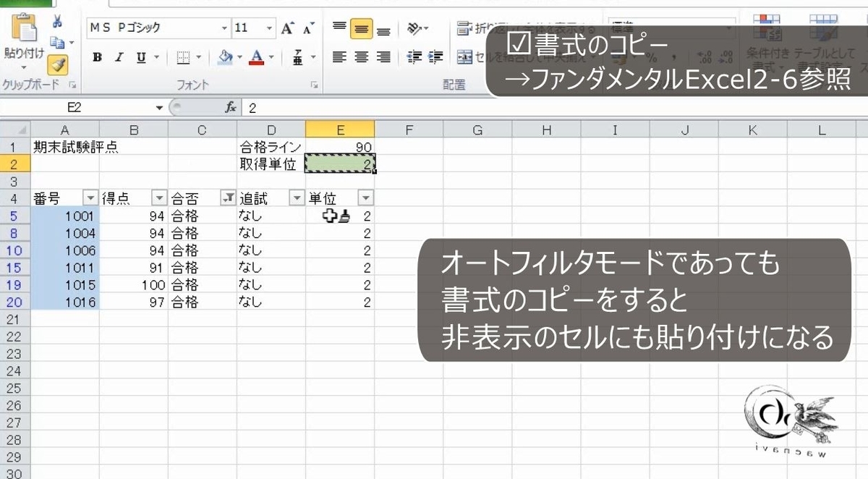Decrease indent
The height and width of the screenshot is (479, 868).
tap(414, 57)
